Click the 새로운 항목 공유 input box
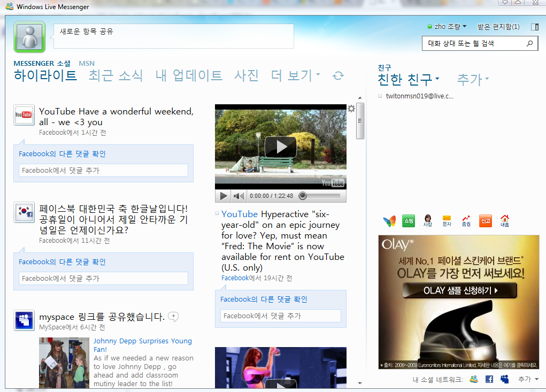This screenshot has height=392, width=546. coord(173,36)
